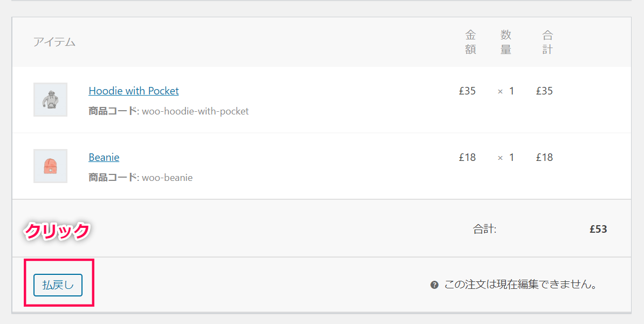Viewport: 644px width, 324px height.
Task: Click the order total £53
Action: coord(598,229)
